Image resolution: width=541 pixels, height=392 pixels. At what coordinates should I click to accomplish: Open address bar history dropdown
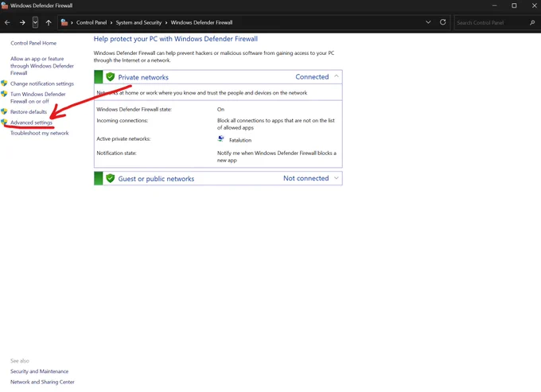(428, 22)
